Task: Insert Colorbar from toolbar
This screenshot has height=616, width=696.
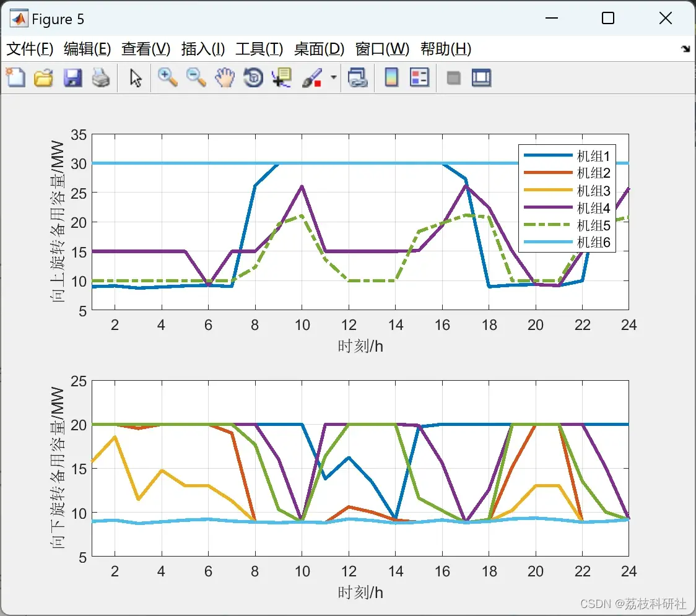Action: click(391, 77)
